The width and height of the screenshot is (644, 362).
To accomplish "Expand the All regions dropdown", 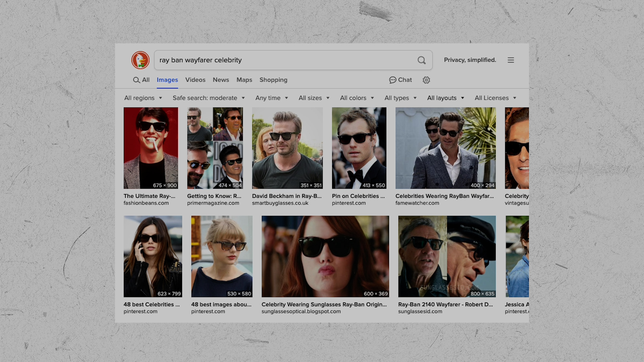I will [x=143, y=98].
